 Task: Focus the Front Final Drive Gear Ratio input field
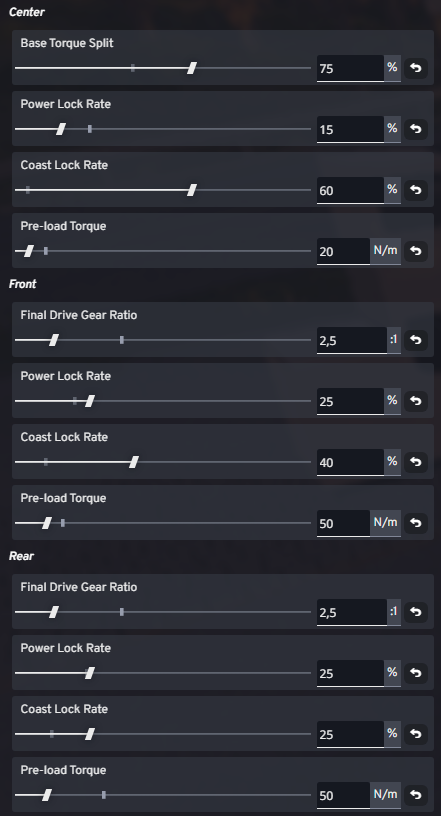[x=351, y=340]
